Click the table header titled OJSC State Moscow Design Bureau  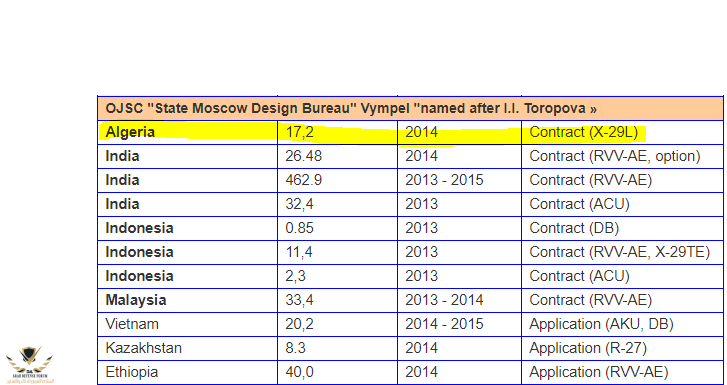point(410,109)
